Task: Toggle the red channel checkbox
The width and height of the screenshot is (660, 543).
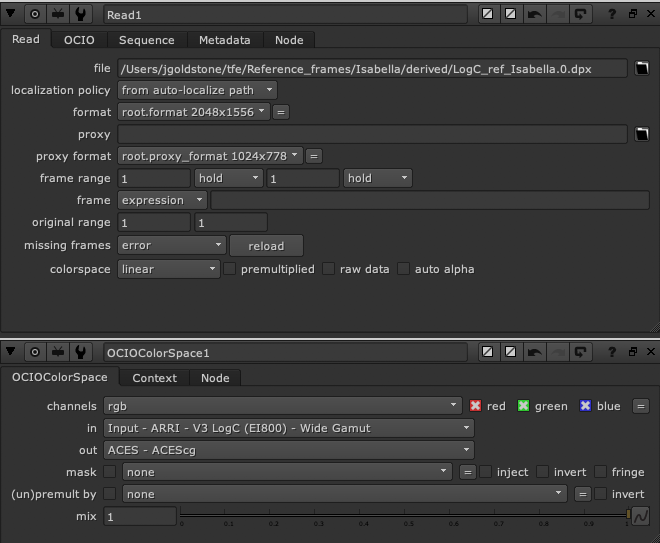Action: click(x=476, y=406)
